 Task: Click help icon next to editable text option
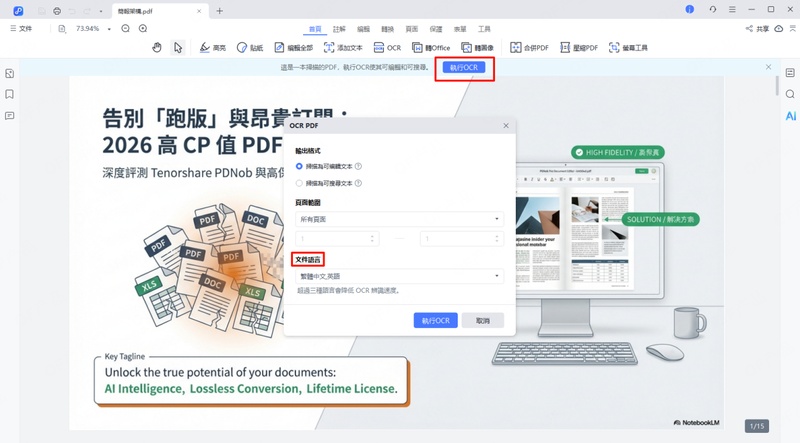click(358, 166)
